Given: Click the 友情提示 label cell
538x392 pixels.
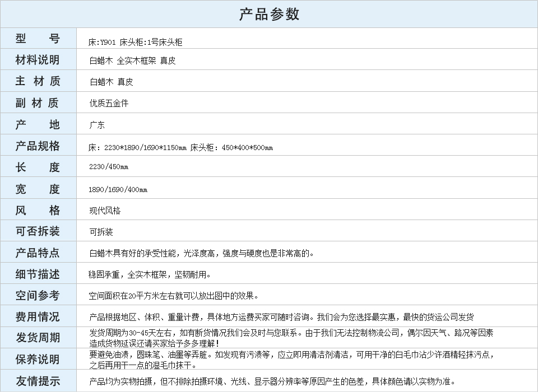Looking at the screenshot, I should point(38,381).
